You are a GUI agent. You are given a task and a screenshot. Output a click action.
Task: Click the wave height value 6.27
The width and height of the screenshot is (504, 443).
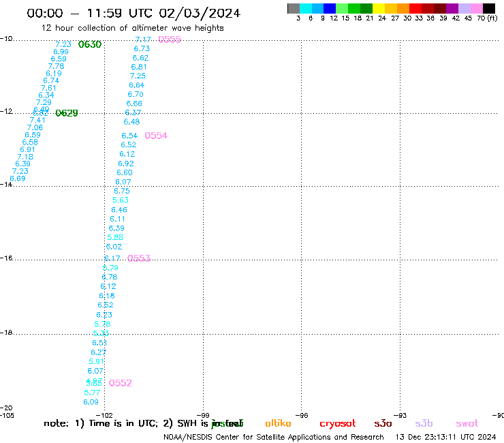(x=98, y=352)
